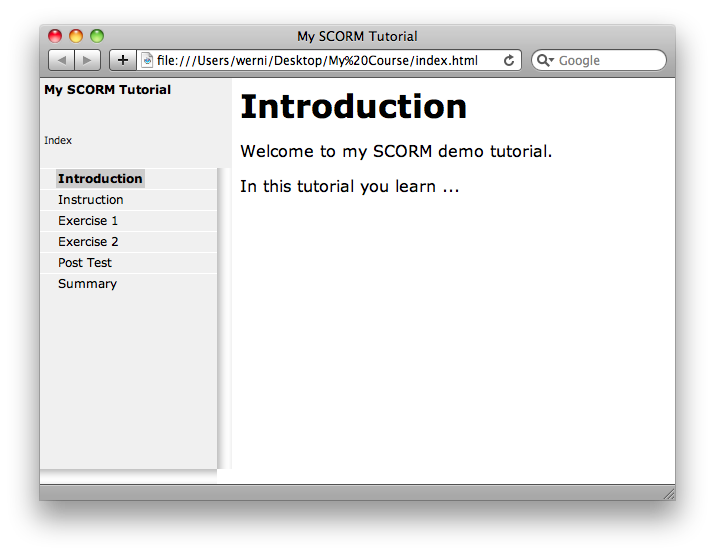Open the Summary page from the sidebar
715x555 pixels.
[87, 284]
